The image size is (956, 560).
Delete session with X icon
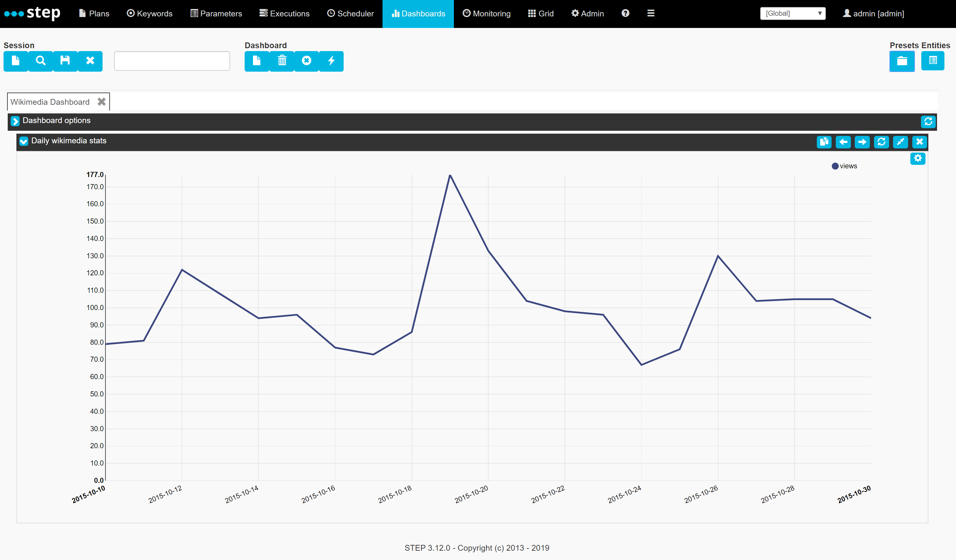pos(90,61)
